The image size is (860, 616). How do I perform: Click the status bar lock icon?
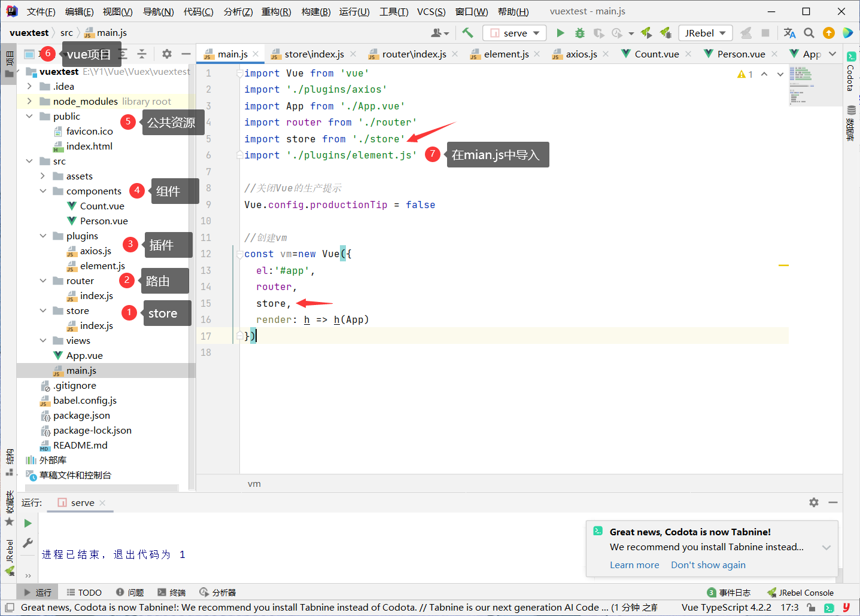click(811, 608)
